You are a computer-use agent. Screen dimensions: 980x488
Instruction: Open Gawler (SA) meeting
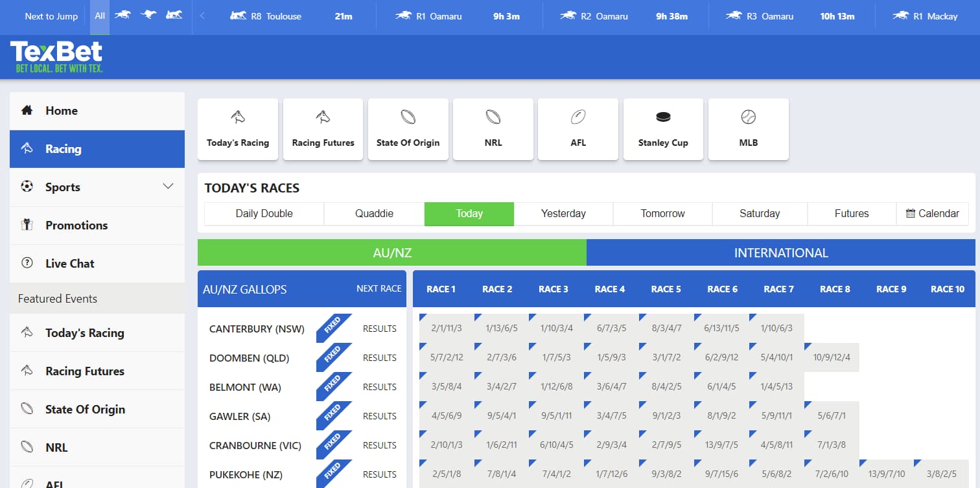click(x=240, y=416)
